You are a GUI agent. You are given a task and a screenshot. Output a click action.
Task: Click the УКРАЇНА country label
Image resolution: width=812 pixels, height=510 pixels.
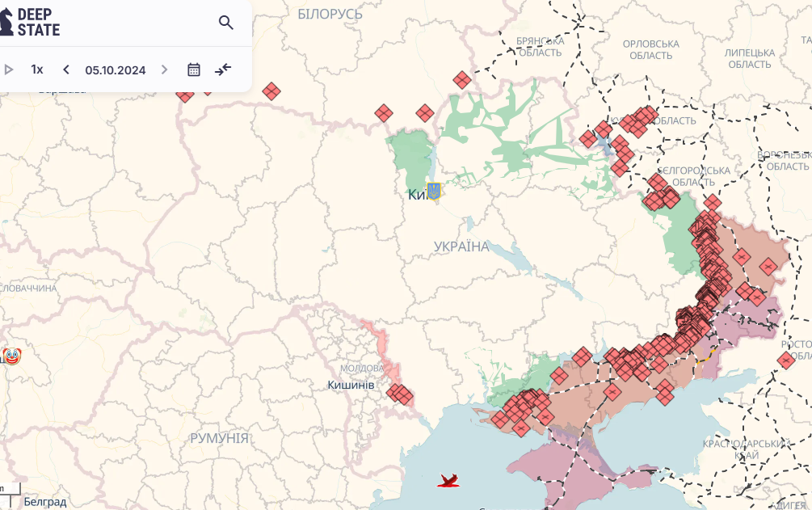(x=461, y=247)
